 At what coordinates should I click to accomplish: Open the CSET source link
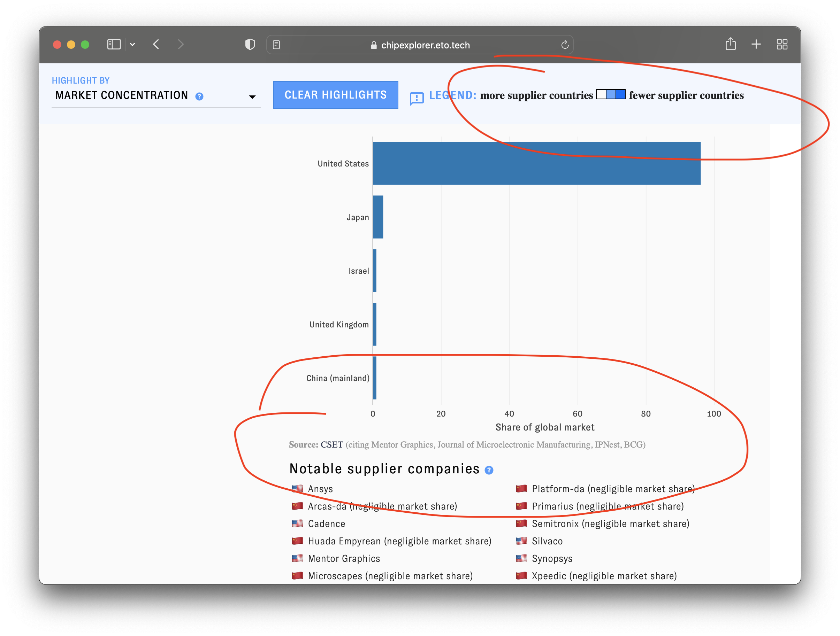(x=331, y=444)
